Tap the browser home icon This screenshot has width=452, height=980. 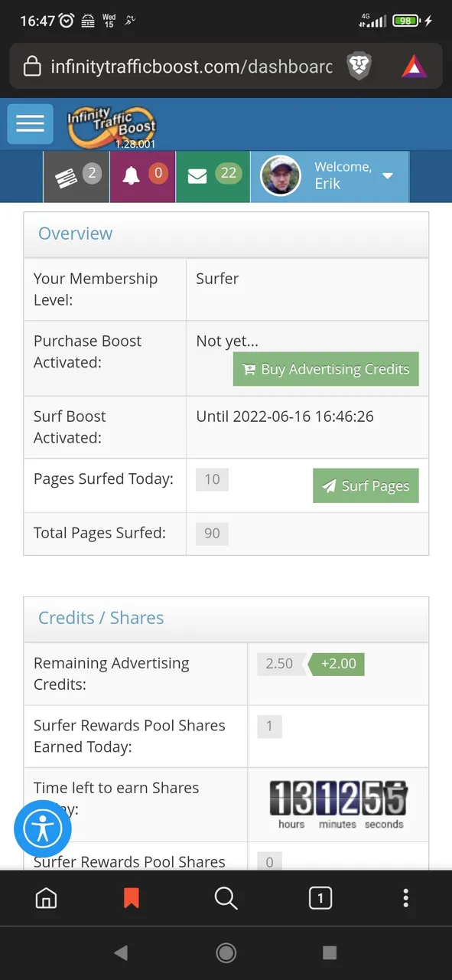[46, 898]
